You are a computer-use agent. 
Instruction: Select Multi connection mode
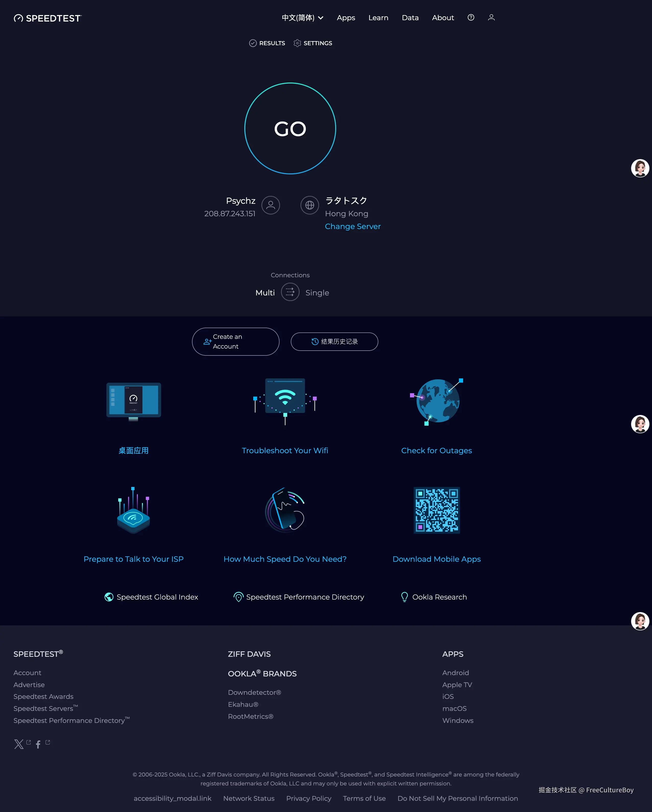[265, 293]
